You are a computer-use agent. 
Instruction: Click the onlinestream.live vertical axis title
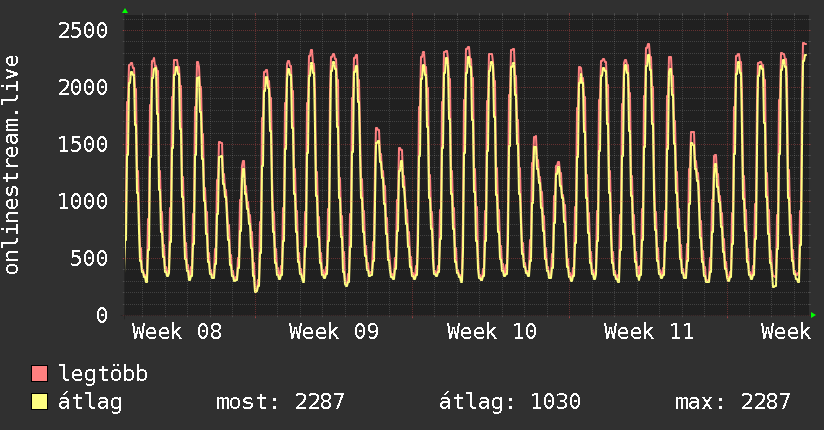click(x=12, y=165)
